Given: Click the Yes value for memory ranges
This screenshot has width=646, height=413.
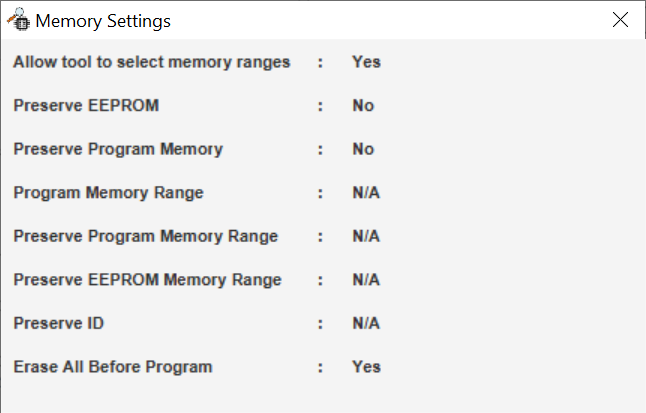Looking at the screenshot, I should (x=366, y=62).
